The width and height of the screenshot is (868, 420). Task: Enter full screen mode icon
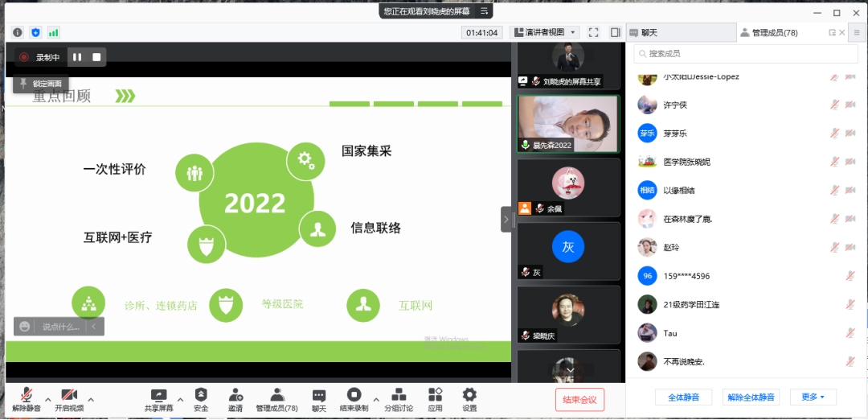[x=593, y=33]
